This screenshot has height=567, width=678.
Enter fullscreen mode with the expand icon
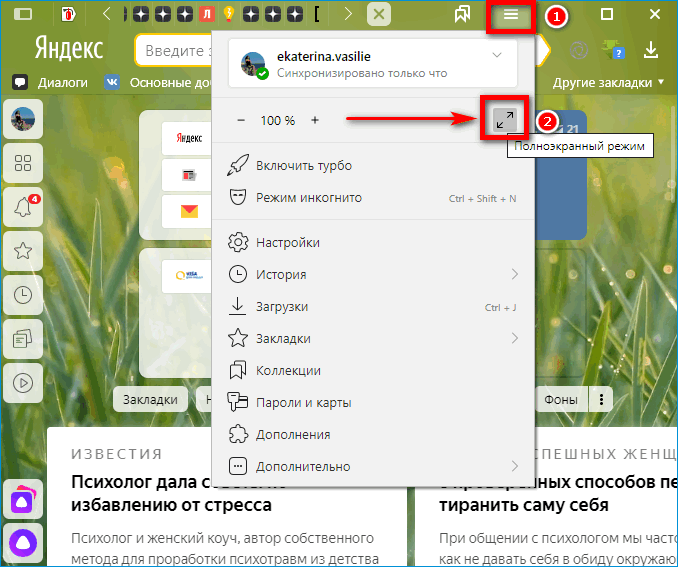point(505,119)
